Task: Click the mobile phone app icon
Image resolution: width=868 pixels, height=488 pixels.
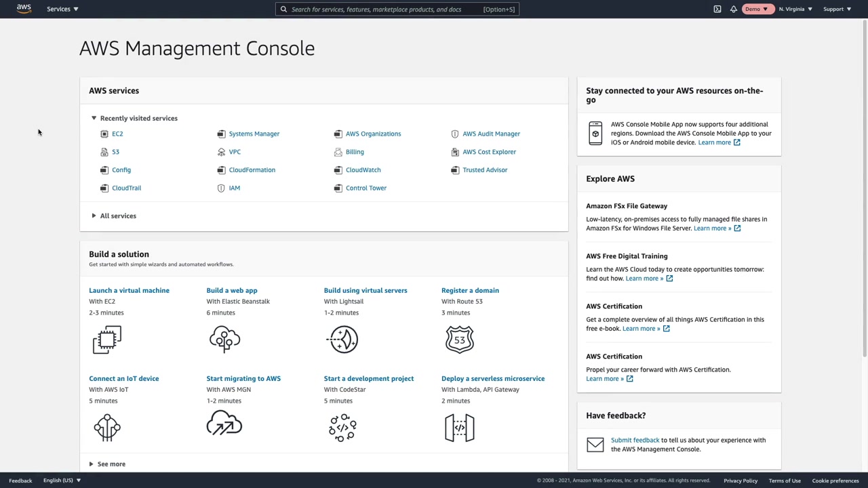Action: point(595,134)
